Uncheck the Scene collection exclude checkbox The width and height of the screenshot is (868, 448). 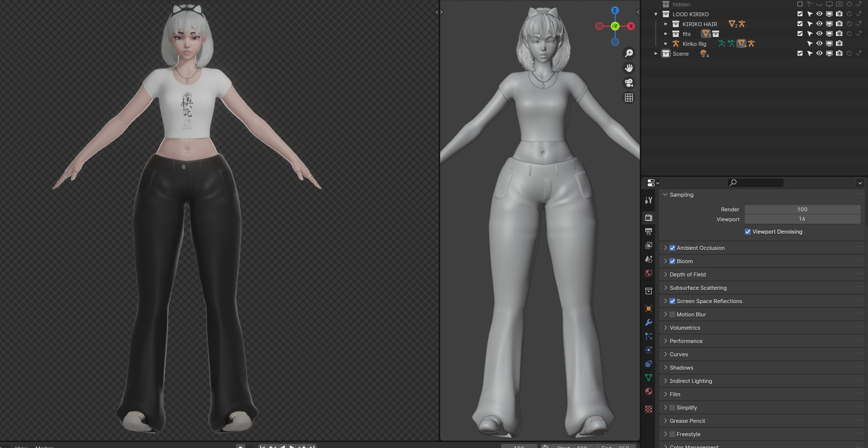click(800, 53)
